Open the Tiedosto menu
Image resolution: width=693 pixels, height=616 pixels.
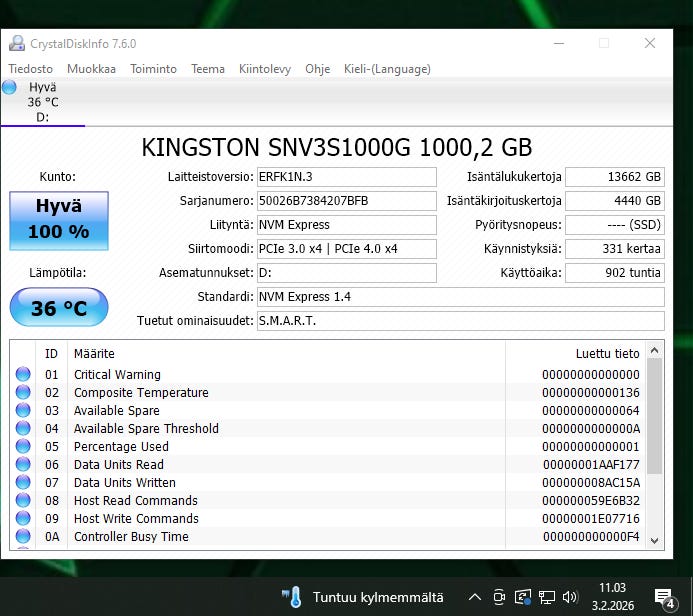(x=31, y=69)
